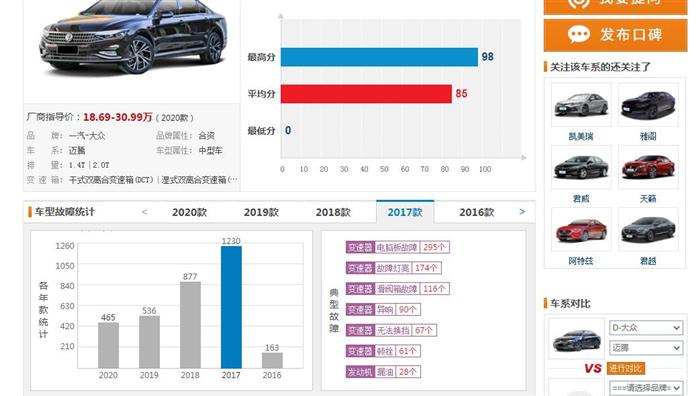Click the 电脑板故障 295个 fault tag
The height and width of the screenshot is (396, 700).
pos(397,247)
